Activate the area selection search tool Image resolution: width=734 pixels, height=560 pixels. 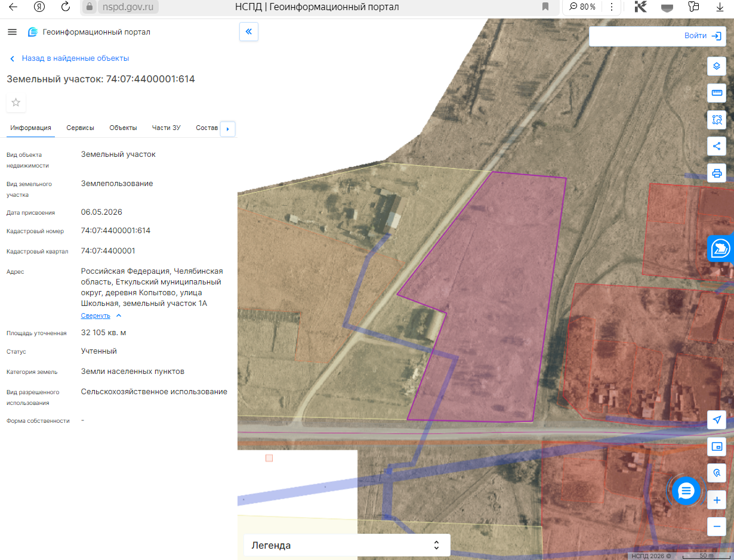(717, 120)
